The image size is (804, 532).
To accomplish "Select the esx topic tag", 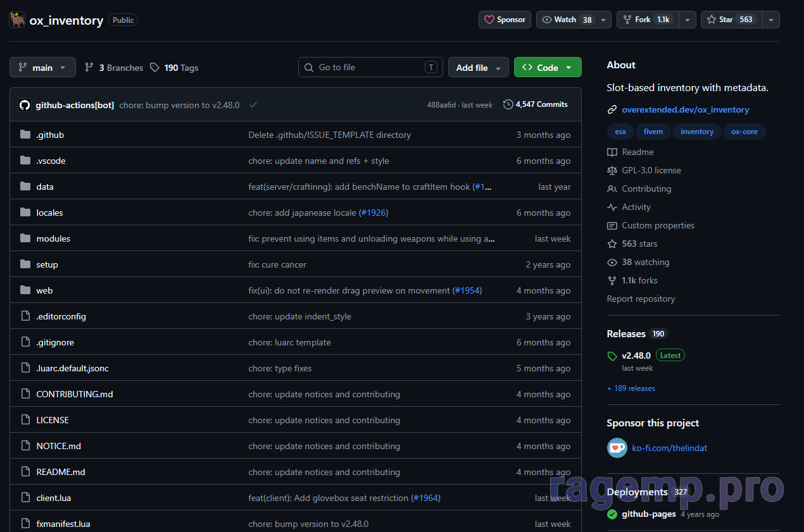I will tap(620, 132).
